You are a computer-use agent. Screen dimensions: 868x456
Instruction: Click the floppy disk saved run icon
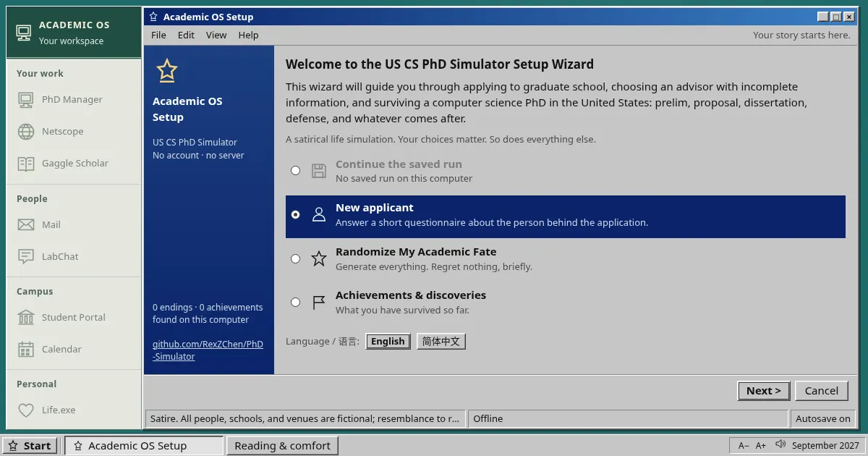(x=319, y=171)
